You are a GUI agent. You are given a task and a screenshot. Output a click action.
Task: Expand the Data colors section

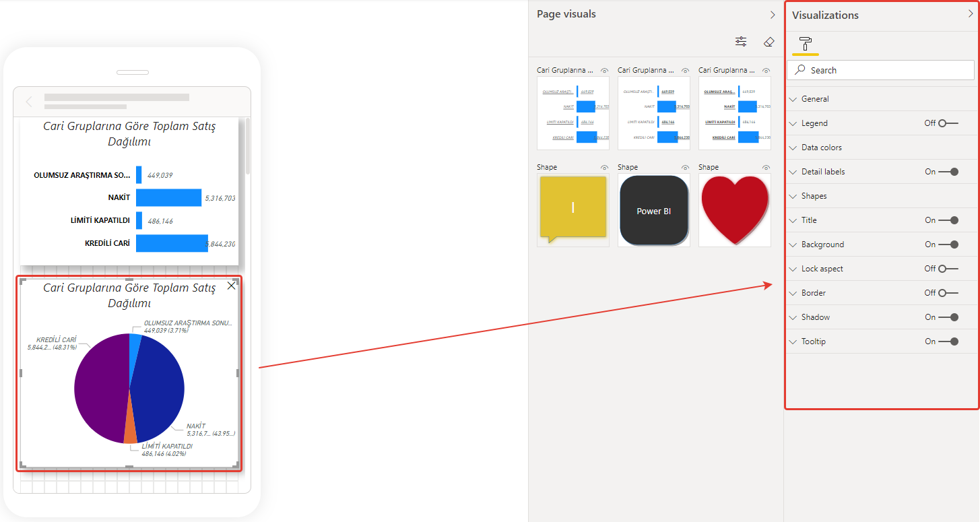(x=821, y=148)
